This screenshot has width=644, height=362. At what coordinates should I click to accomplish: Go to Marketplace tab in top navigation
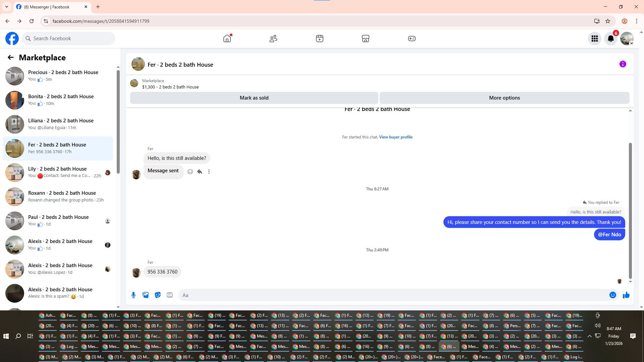pos(365,39)
